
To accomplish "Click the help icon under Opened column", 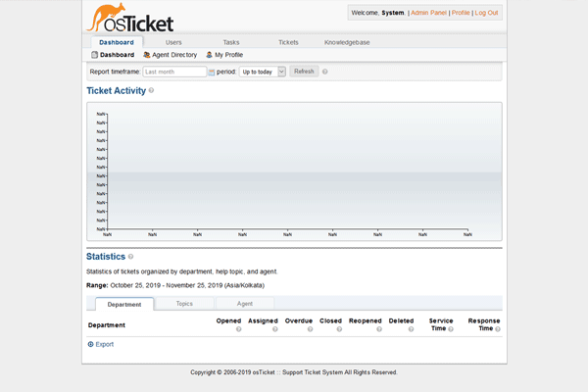I will [x=238, y=329].
